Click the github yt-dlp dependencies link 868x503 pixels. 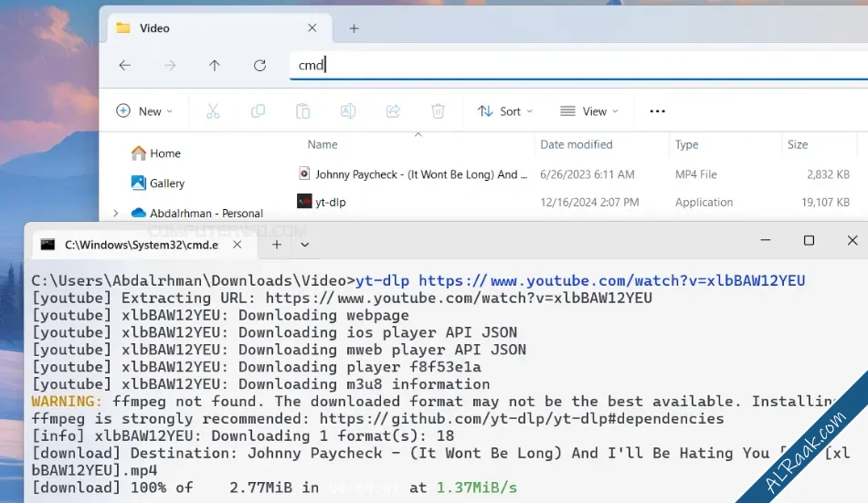(522, 418)
